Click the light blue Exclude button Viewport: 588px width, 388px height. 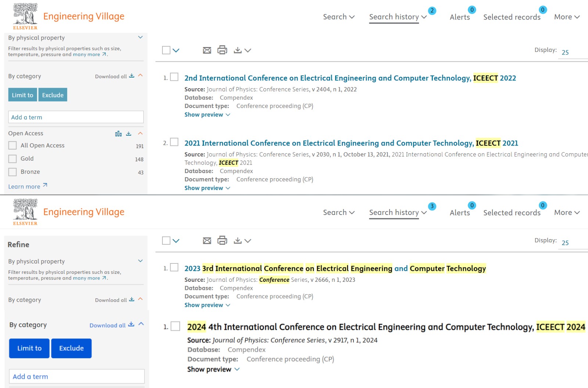53,95
